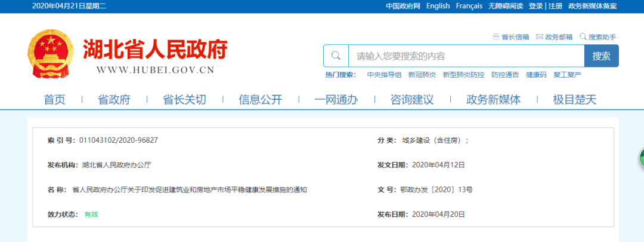Screen dimensions: 644x242
Task: Click into the search input field
Action: click(465, 56)
